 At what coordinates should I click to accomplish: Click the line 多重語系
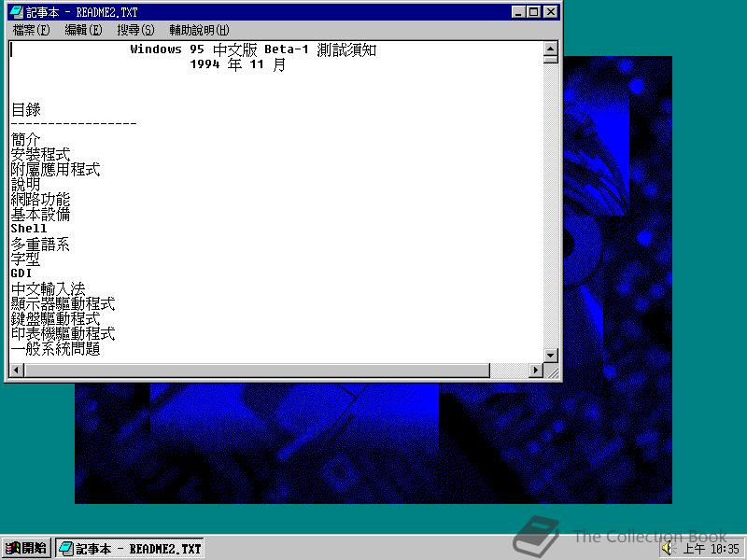click(40, 245)
